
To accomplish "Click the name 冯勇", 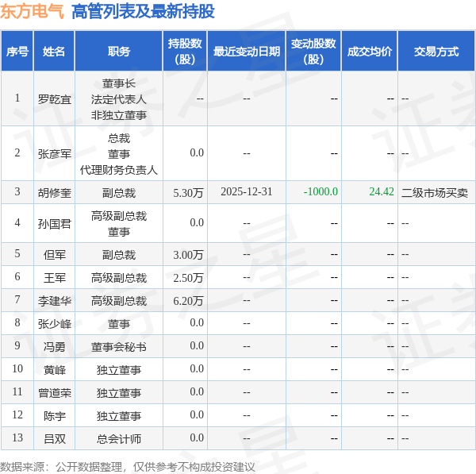I will pos(54,347).
